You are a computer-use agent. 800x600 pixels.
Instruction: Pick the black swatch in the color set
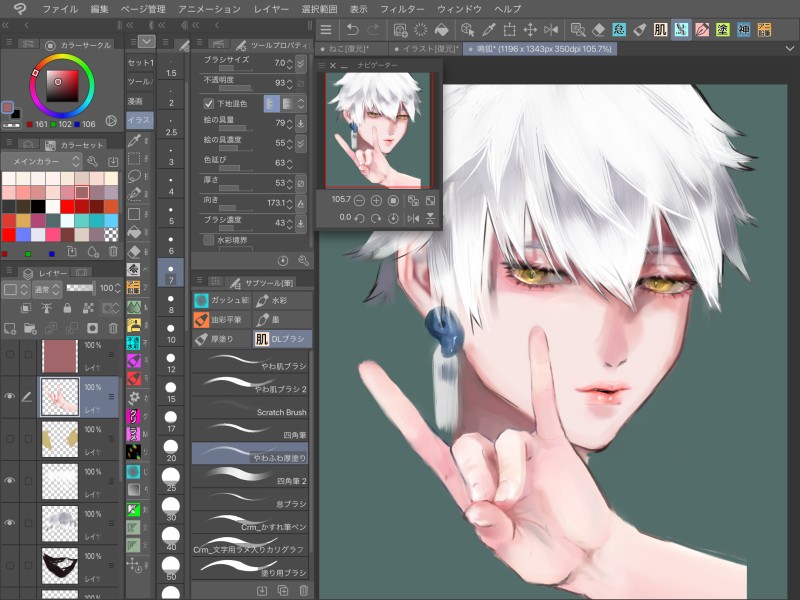(38, 207)
